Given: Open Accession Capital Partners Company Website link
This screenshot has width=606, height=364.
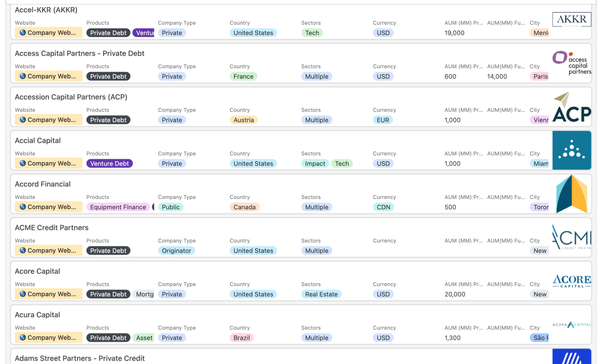Looking at the screenshot, I should pyautogui.click(x=48, y=120).
